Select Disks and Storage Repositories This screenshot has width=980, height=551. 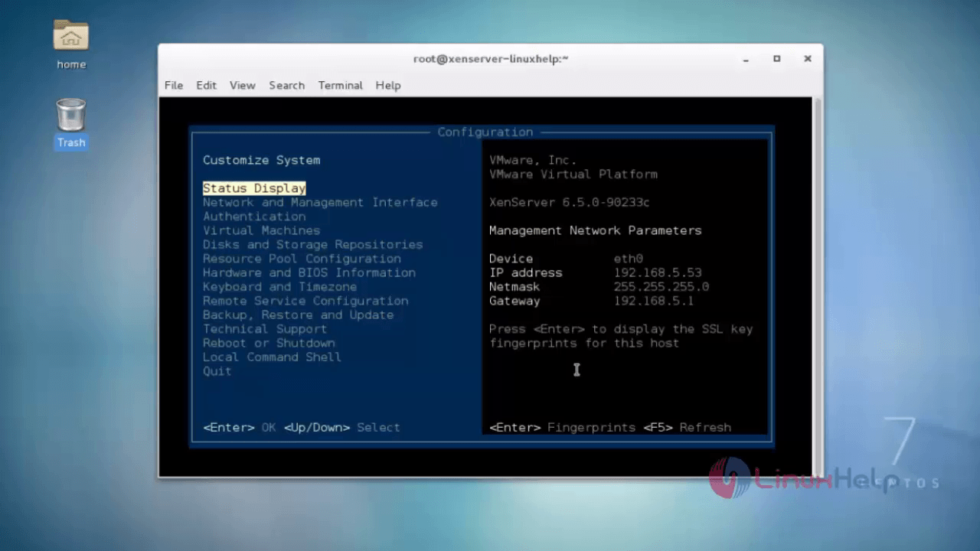pyautogui.click(x=312, y=245)
